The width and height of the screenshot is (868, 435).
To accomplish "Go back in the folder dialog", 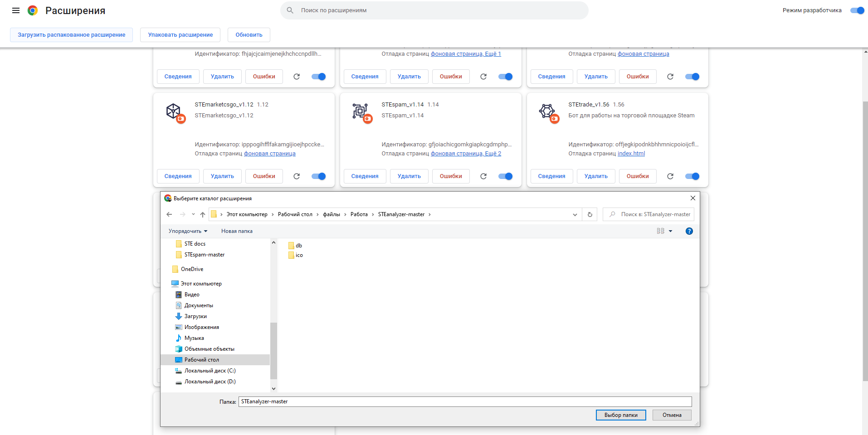I will [x=169, y=214].
